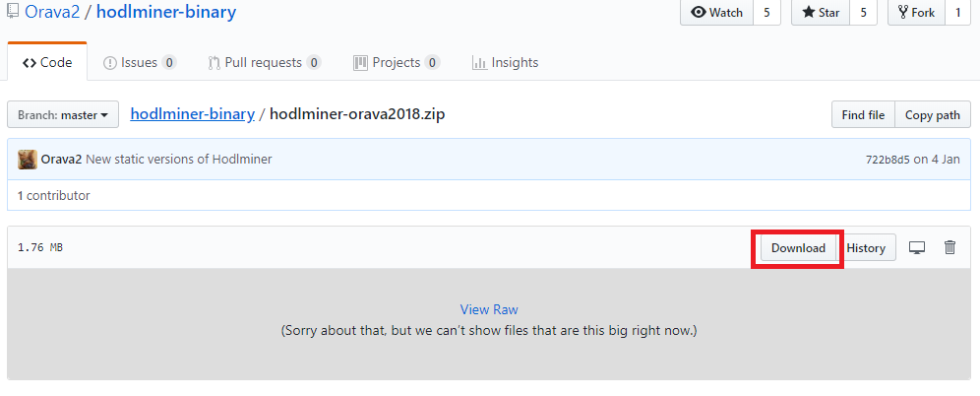Select the hodlminer-orava2018.zip file name text
Viewport: 980px width, 396px height.
pos(357,114)
